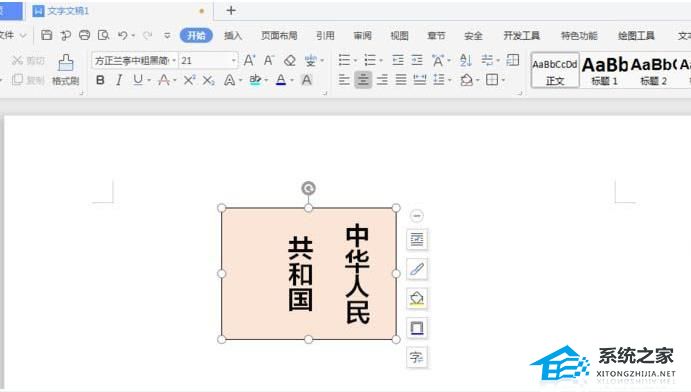Apply character shading icon

point(307,80)
